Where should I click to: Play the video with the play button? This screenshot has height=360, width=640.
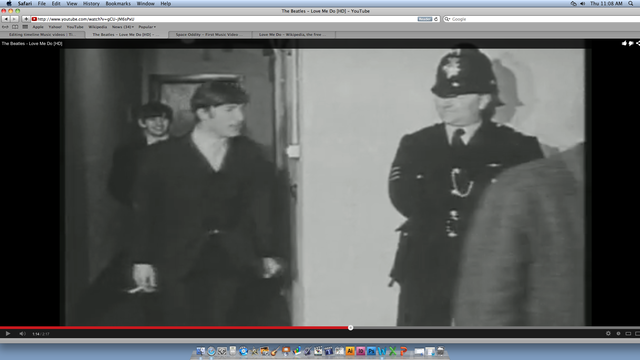point(8,333)
